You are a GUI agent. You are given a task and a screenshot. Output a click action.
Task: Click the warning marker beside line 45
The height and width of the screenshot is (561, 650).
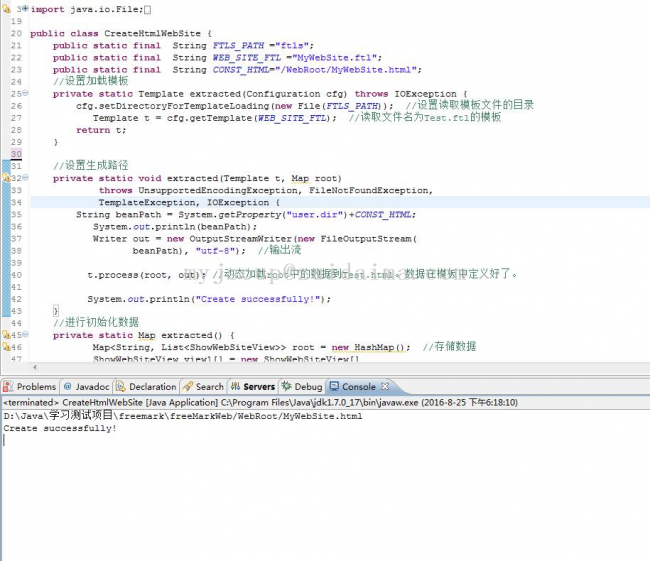tap(5, 335)
